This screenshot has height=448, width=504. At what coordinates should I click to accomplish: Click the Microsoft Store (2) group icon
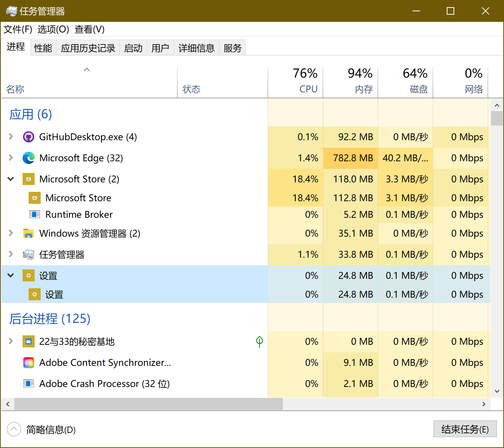pos(29,179)
